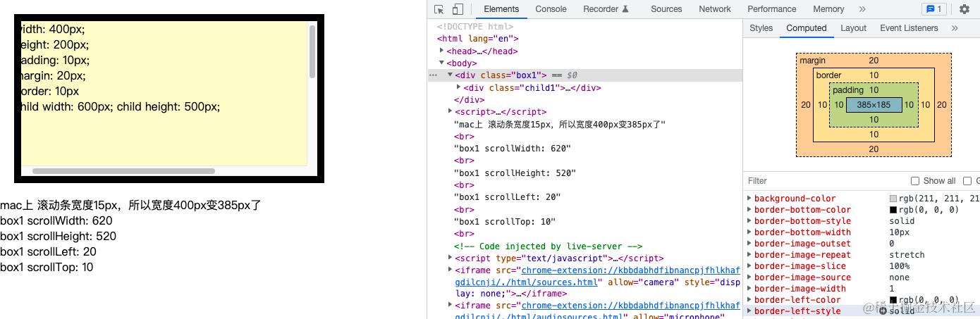Switch to the Elements tab
980x319 pixels.
click(x=501, y=9)
